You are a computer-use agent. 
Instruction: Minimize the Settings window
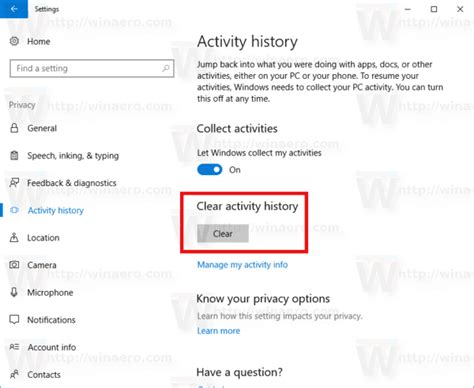[x=407, y=9]
